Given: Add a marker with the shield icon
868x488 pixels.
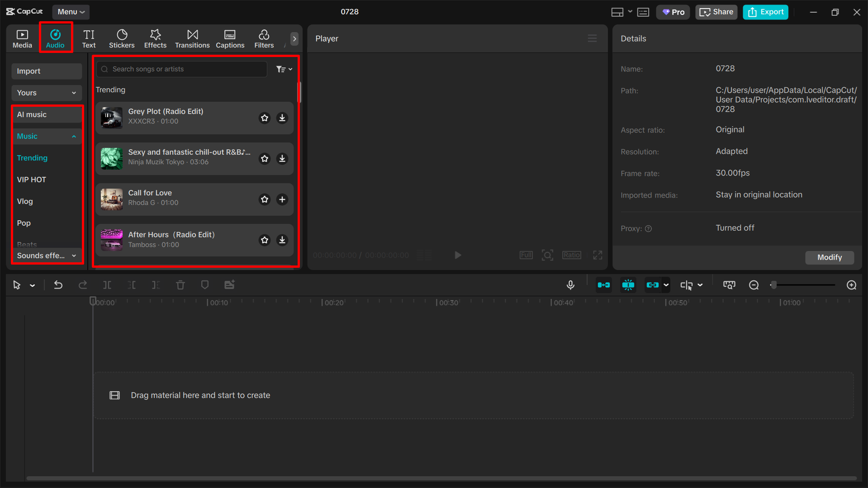Looking at the screenshot, I should [205, 285].
